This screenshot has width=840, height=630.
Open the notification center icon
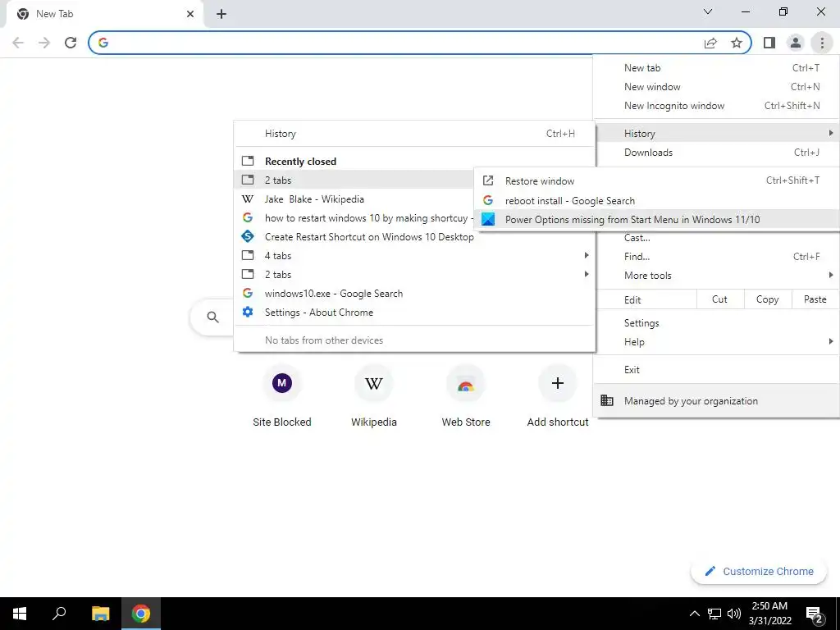tap(815, 615)
